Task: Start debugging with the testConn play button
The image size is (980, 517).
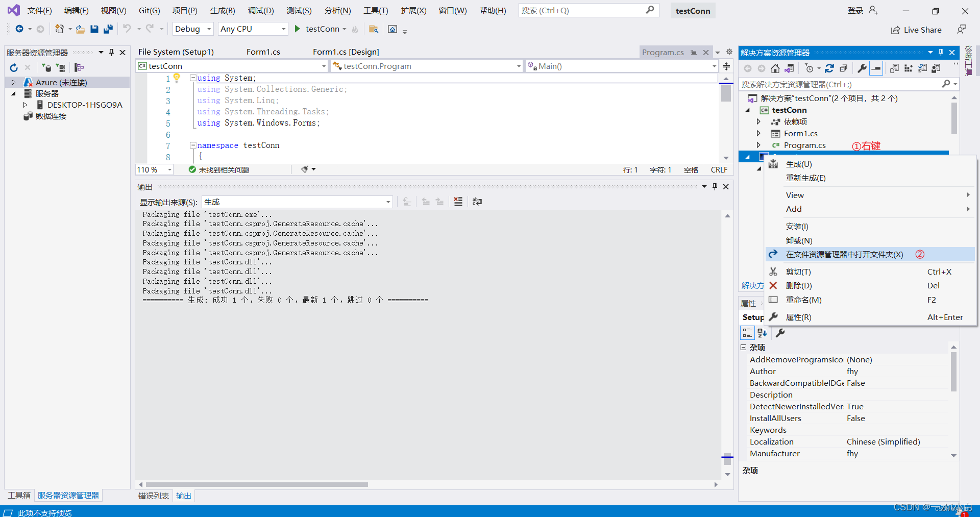Action: (298, 29)
